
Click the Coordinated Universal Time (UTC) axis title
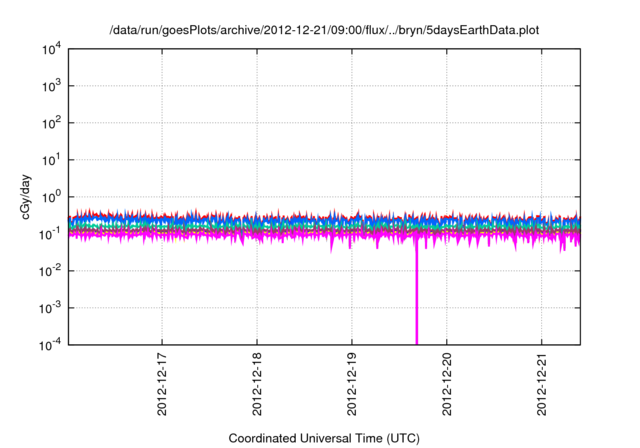[x=324, y=439]
